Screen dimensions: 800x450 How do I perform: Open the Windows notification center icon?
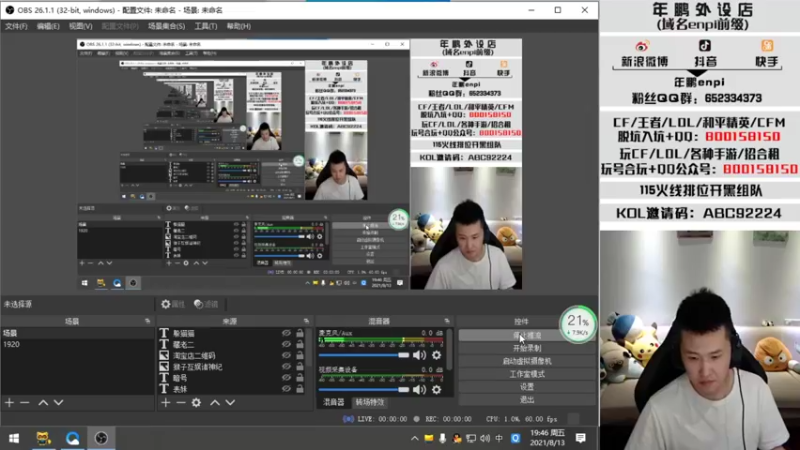581,438
